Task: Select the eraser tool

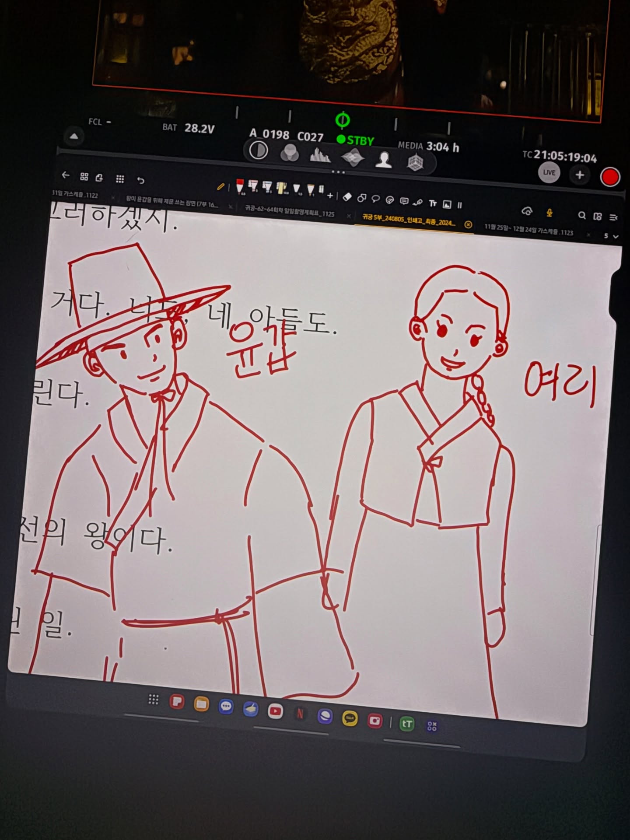Action: pyautogui.click(x=347, y=197)
